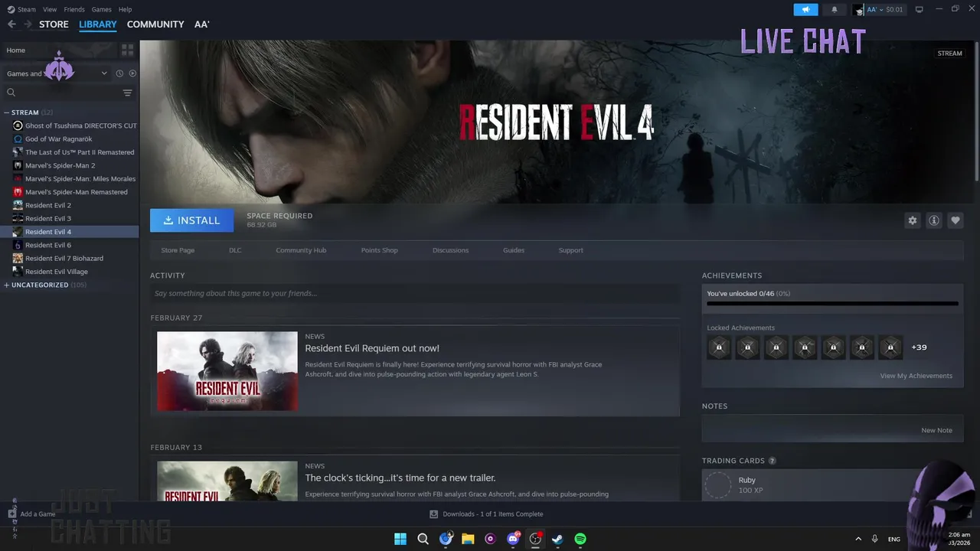Open the notifications bell
The width and height of the screenshot is (980, 551).
tap(834, 9)
